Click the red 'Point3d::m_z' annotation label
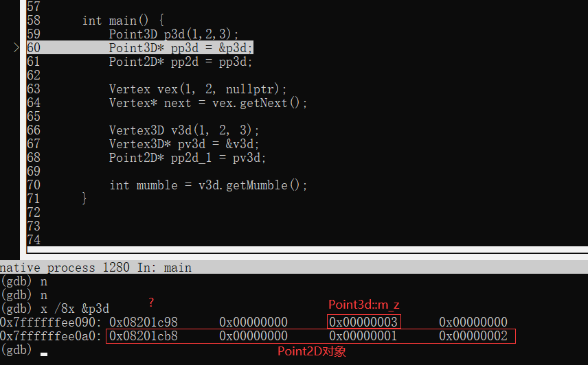 click(x=363, y=305)
